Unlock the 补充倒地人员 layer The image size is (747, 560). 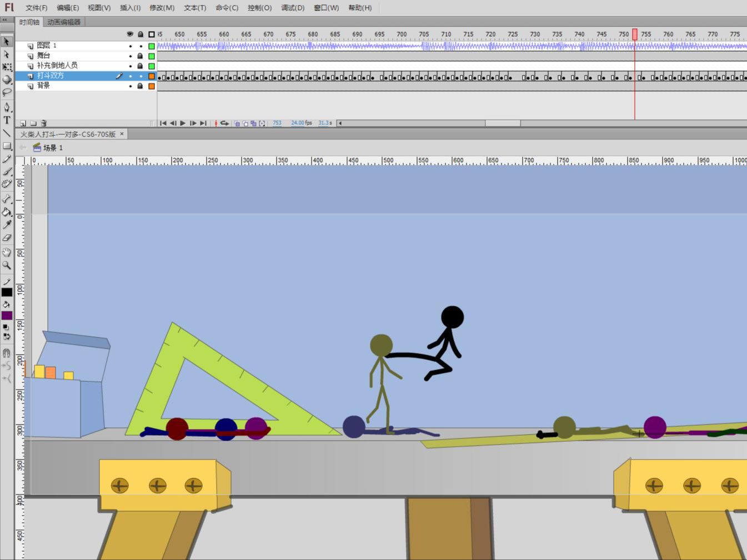141,66
